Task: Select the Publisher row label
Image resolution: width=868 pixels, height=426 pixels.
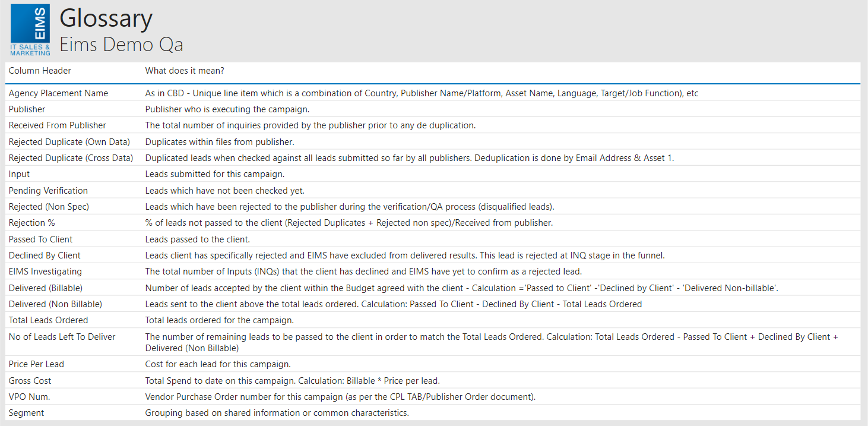Action: pos(27,109)
